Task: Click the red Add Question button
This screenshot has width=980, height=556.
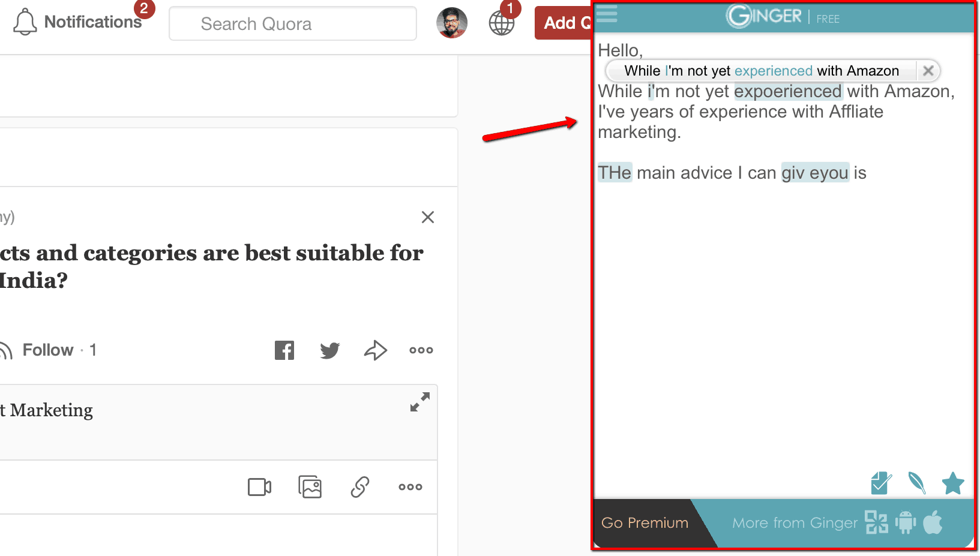Action: [563, 23]
